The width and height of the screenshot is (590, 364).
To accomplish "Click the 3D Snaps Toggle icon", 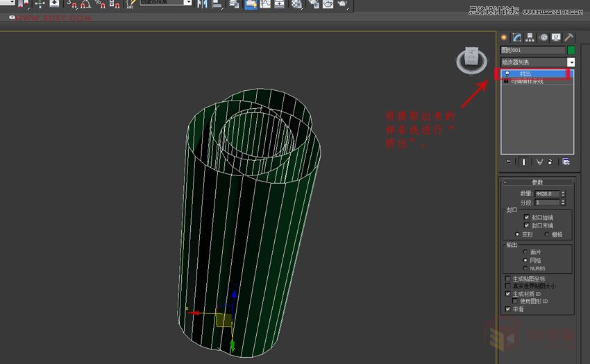I will [x=72, y=3].
